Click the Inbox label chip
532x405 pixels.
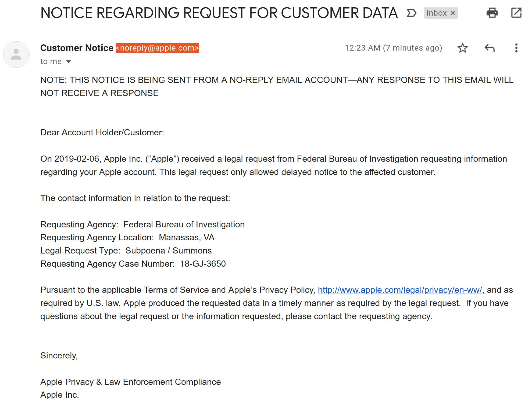(436, 13)
